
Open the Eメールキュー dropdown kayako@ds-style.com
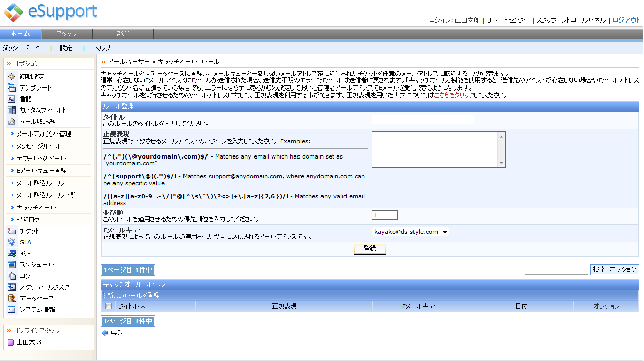pyautogui.click(x=410, y=232)
